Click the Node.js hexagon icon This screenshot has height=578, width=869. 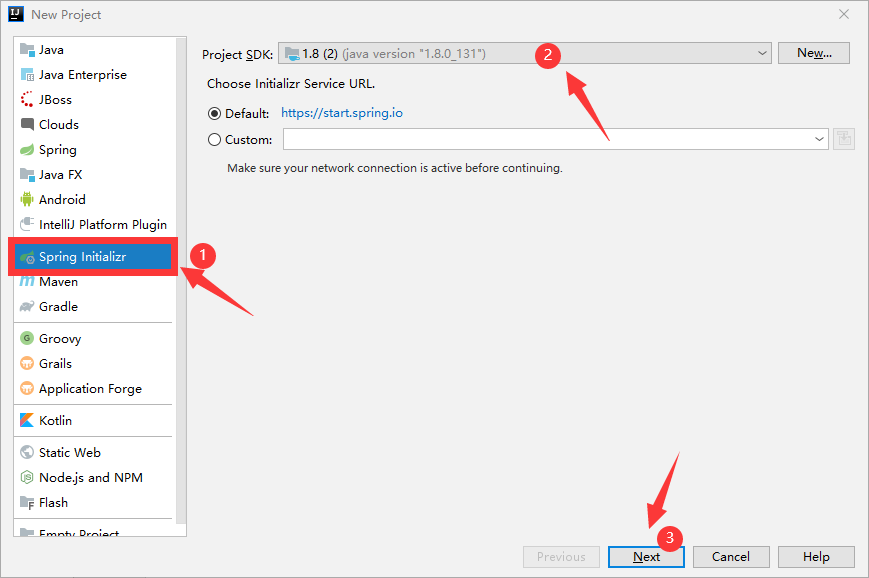(x=27, y=477)
